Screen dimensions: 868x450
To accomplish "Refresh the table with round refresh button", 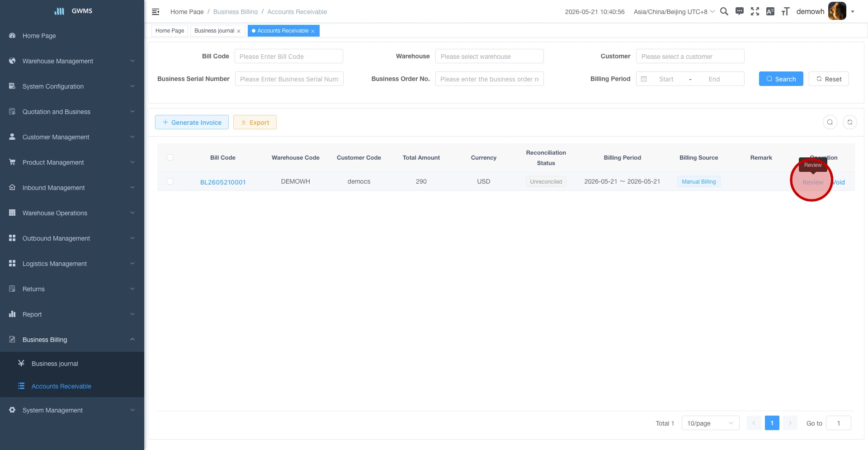I will pyautogui.click(x=850, y=122).
